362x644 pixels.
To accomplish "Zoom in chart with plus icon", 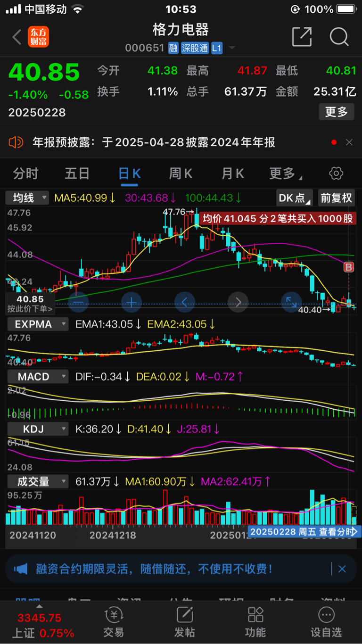I will coord(132,302).
